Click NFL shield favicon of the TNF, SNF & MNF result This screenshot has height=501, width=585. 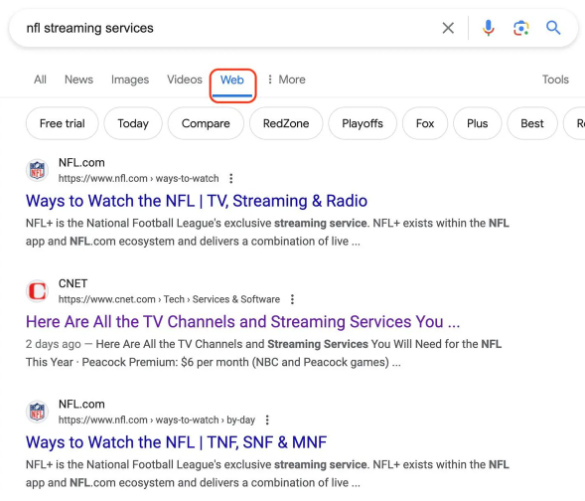37,412
